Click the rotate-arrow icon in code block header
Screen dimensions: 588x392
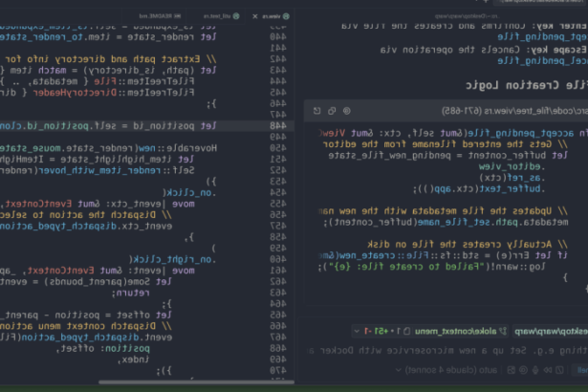point(316,111)
